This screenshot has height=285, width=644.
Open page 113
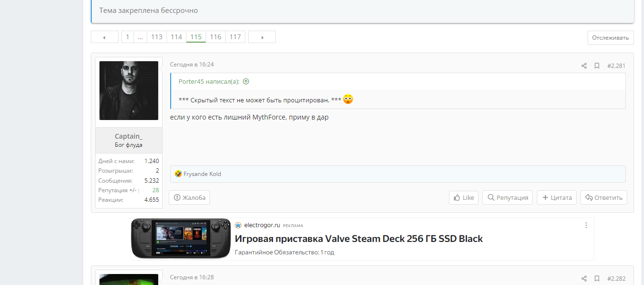point(157,37)
